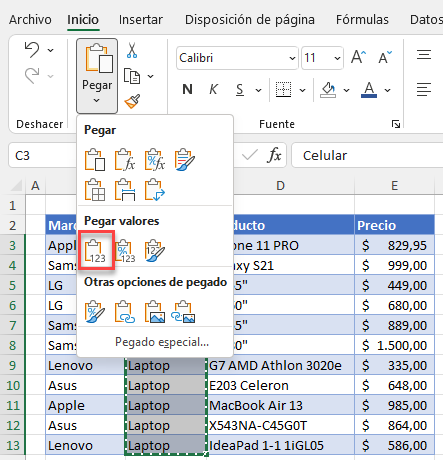
Task: Choose the Paste Linked Picture option
Action: click(x=183, y=312)
